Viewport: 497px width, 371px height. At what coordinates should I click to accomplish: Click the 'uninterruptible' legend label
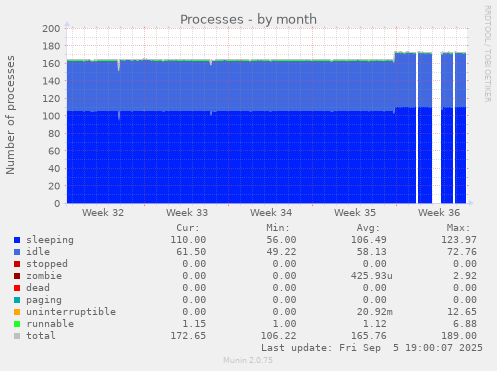point(71,312)
